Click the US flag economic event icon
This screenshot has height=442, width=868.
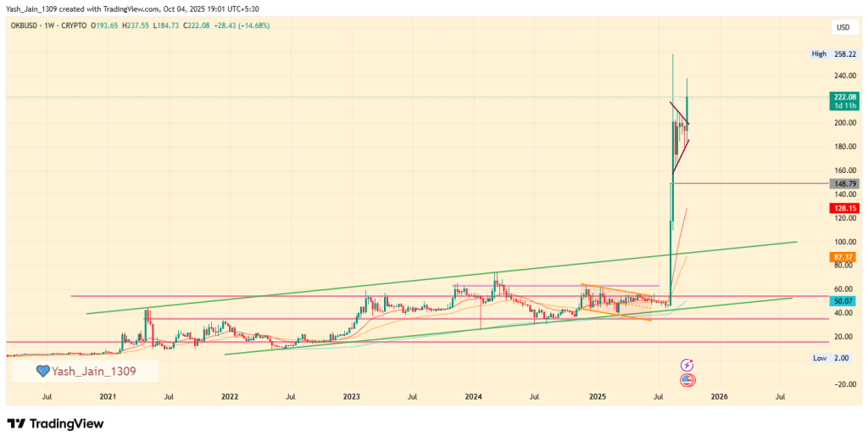[687, 379]
